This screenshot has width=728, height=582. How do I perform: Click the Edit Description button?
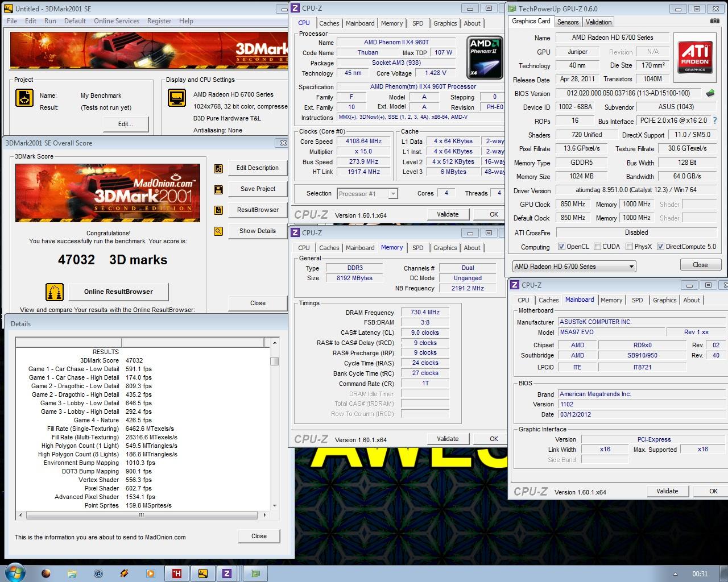click(x=258, y=168)
